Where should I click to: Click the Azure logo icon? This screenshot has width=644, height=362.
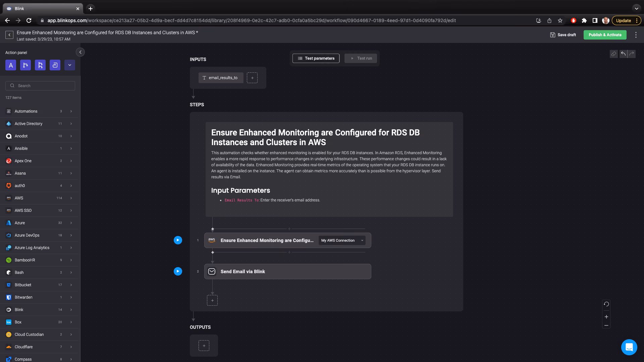pyautogui.click(x=9, y=223)
